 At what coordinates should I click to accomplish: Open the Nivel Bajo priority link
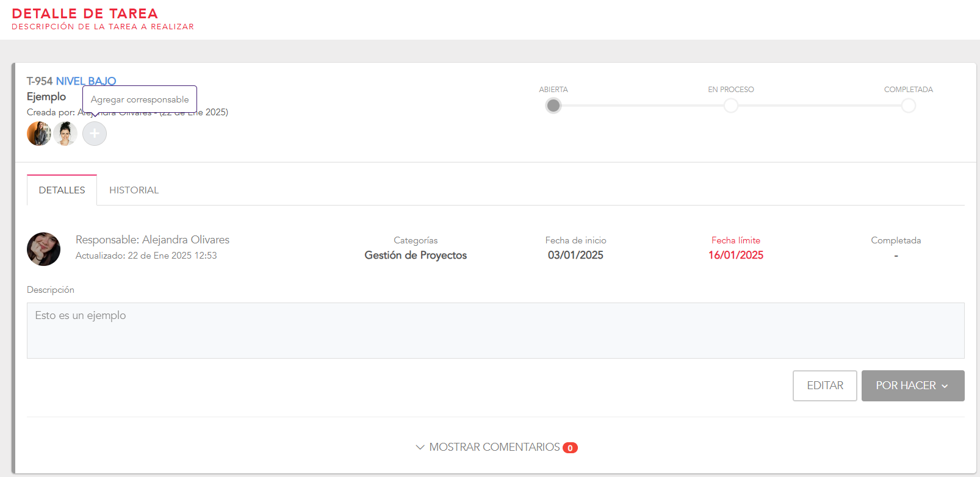(86, 81)
